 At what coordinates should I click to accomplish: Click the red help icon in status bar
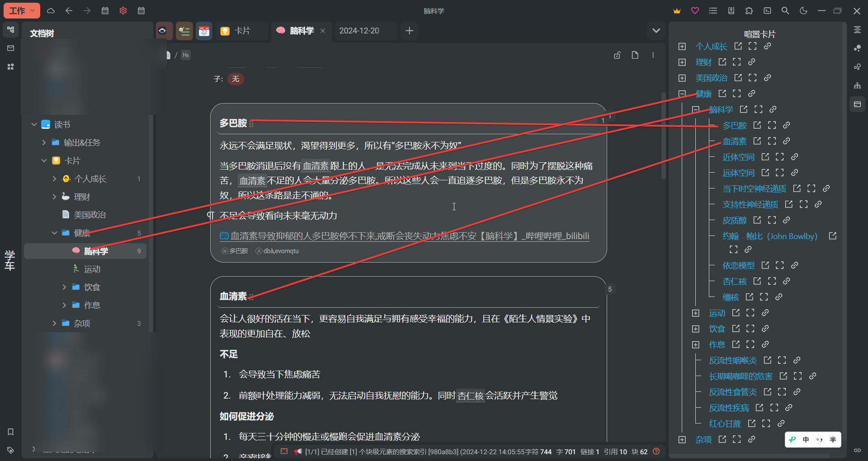[x=656, y=452]
